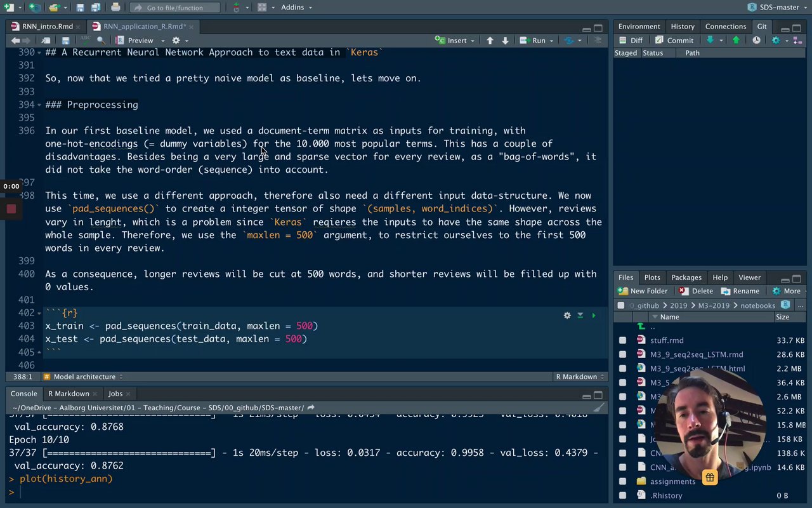Open an existing file from the toolbar
812x508 pixels.
click(54, 8)
